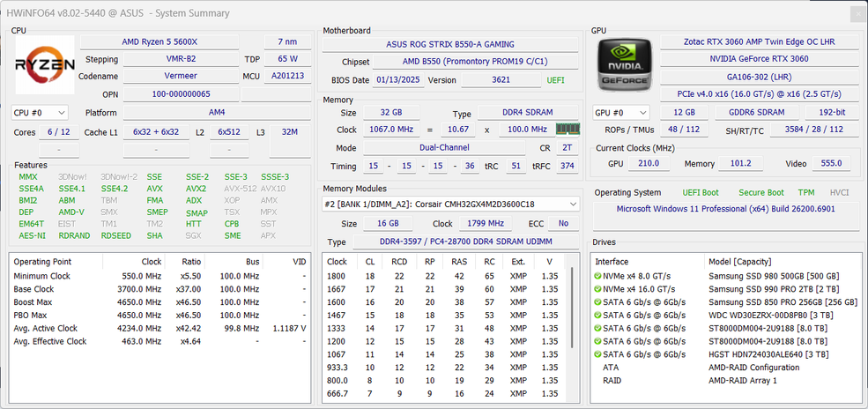Click the green status icon for Samsung SSD 850 PRO
Viewport: 868px width, 409px height.
click(599, 301)
